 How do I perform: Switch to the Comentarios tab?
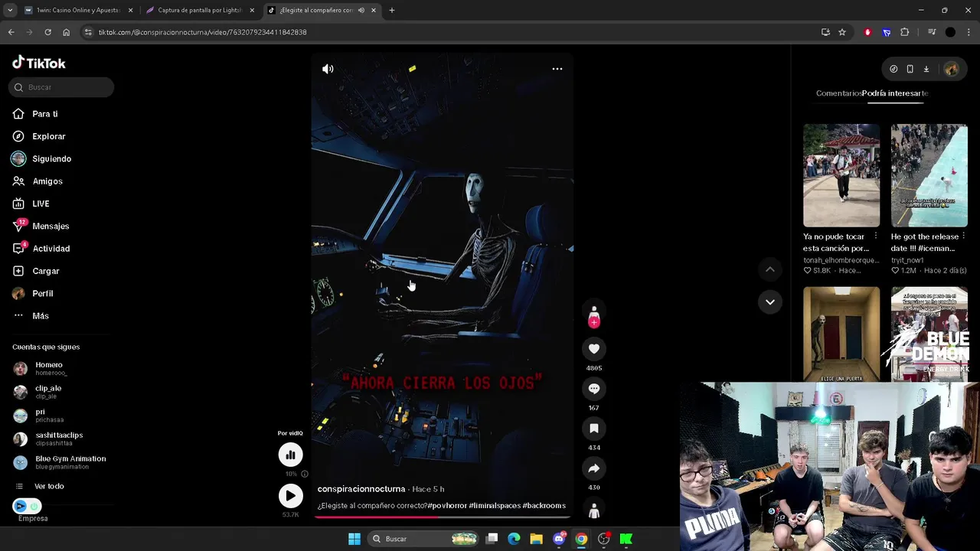pyautogui.click(x=838, y=93)
